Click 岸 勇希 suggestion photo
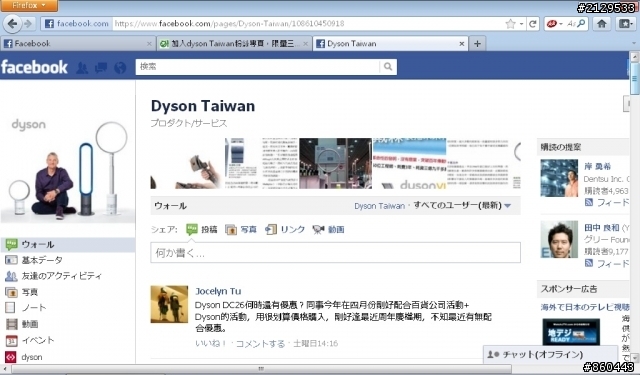 pos(559,178)
